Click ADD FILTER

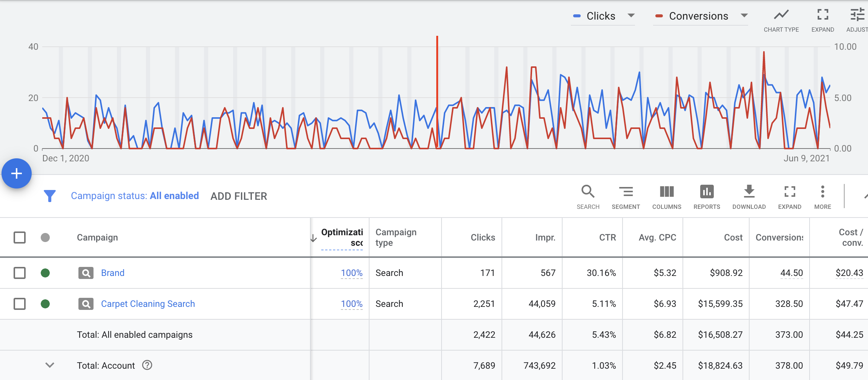239,196
